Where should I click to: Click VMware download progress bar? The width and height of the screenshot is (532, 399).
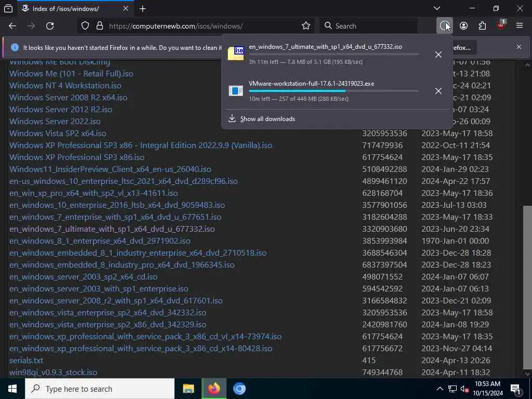[x=334, y=91]
